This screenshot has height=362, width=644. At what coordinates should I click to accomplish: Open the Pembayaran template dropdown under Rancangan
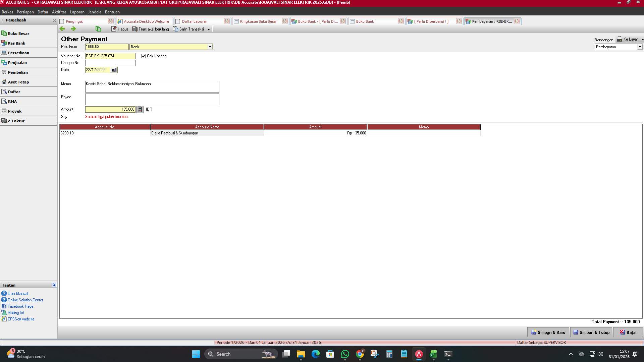coord(640,47)
